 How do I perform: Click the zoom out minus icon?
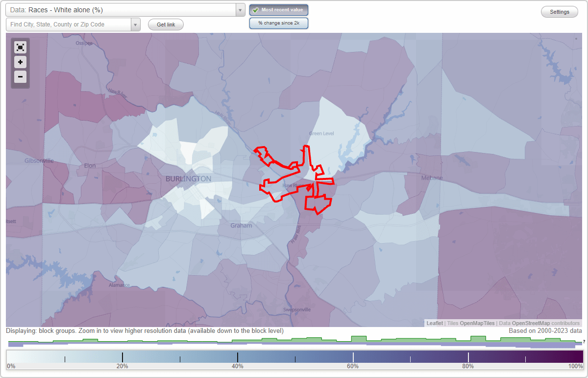(x=20, y=77)
